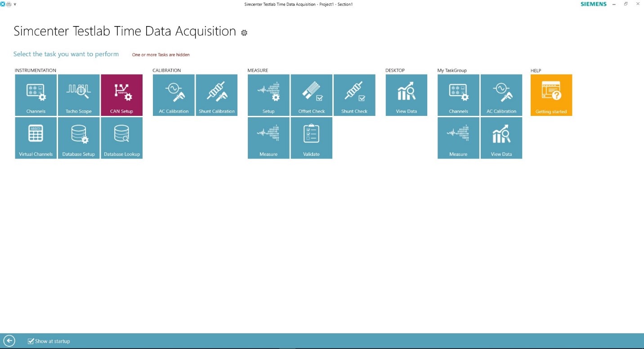Click the Testlab app icon in title bar
Viewport: 644px width, 349px height.
(3, 4)
